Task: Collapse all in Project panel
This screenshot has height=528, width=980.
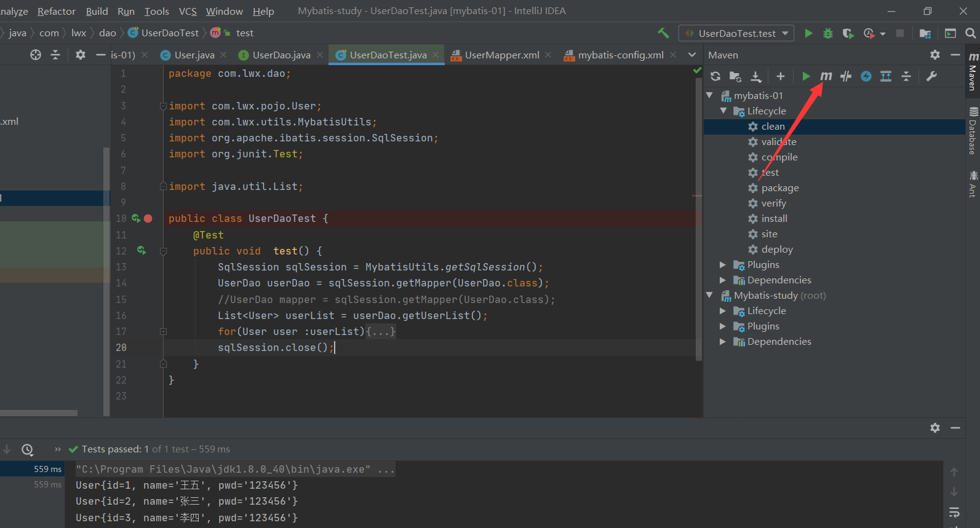Action: 55,55
